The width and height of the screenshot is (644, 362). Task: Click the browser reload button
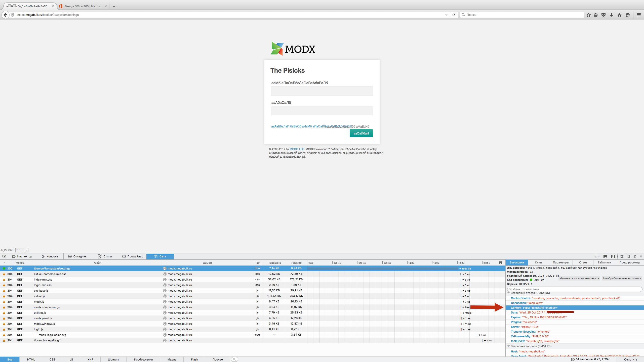454,15
